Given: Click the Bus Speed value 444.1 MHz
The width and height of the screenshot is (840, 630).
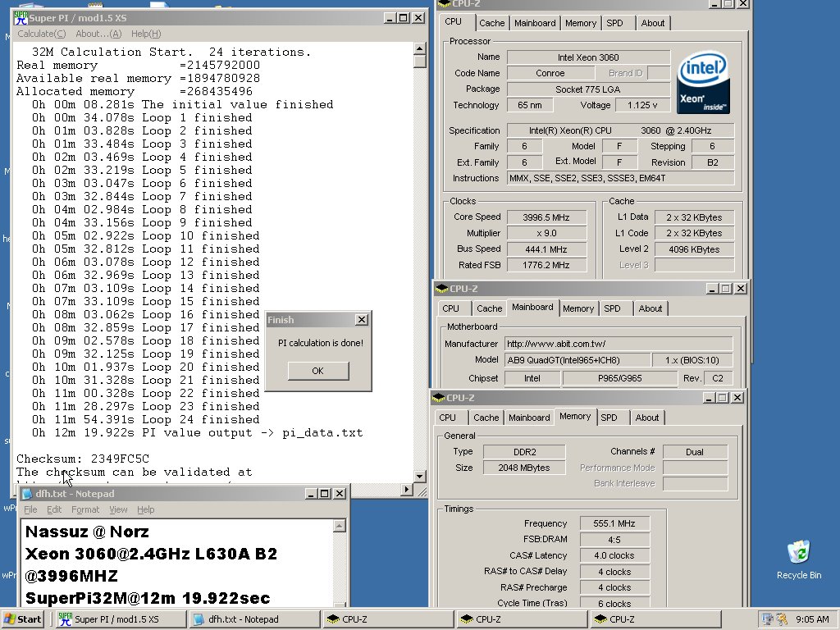Looking at the screenshot, I should (x=546, y=249).
